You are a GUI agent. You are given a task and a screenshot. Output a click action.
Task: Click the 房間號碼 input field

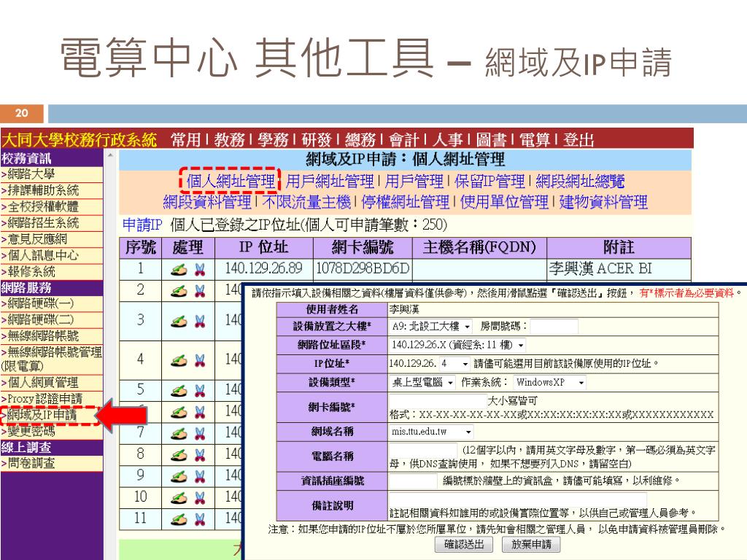[x=554, y=327]
